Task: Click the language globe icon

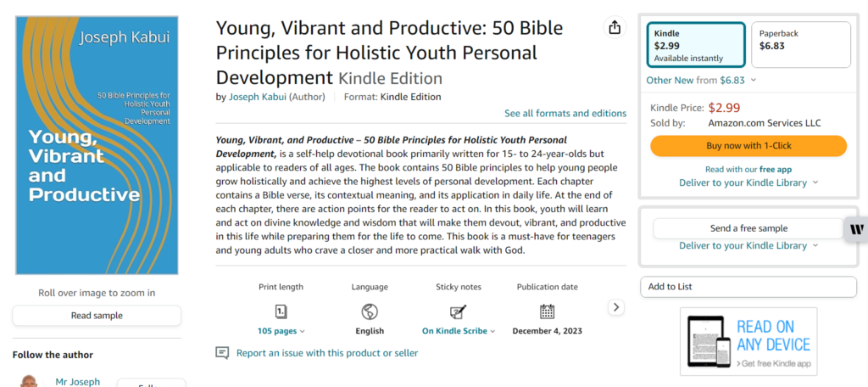Action: click(x=370, y=311)
